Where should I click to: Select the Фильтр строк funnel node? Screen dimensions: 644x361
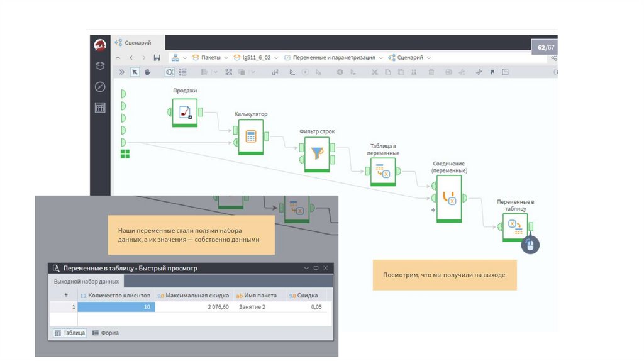(317, 153)
